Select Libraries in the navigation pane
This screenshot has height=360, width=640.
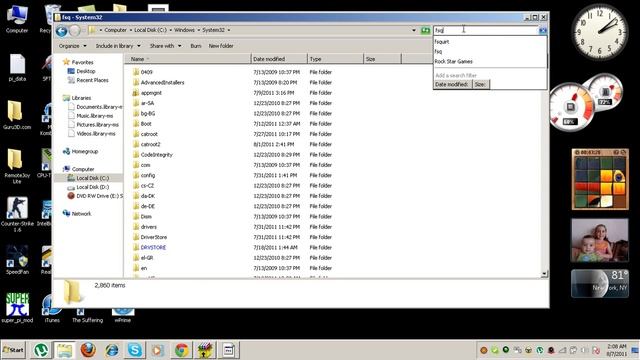[81, 98]
